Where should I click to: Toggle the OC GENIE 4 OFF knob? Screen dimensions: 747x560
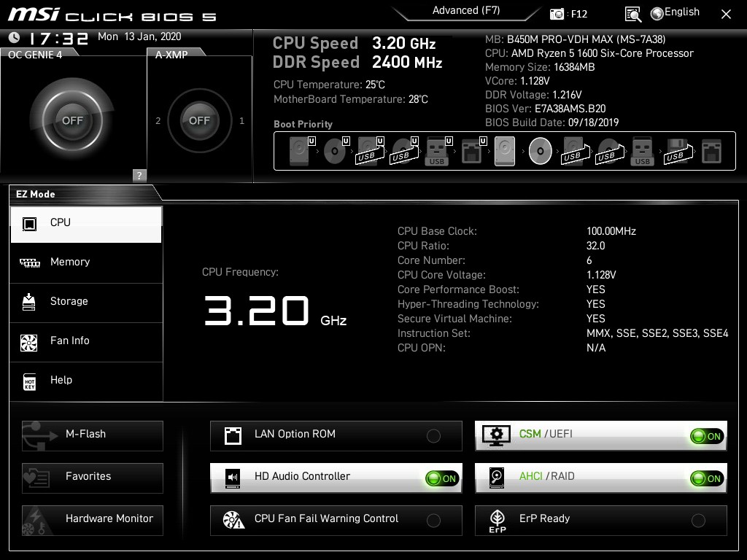(x=72, y=120)
